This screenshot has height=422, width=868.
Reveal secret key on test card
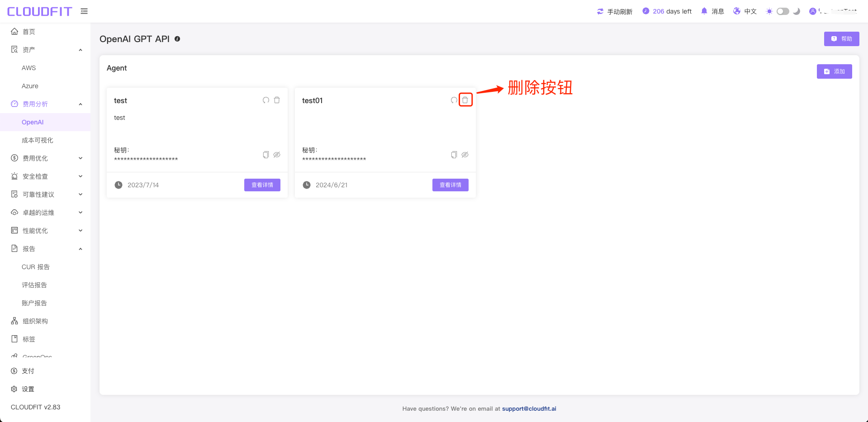click(x=277, y=155)
